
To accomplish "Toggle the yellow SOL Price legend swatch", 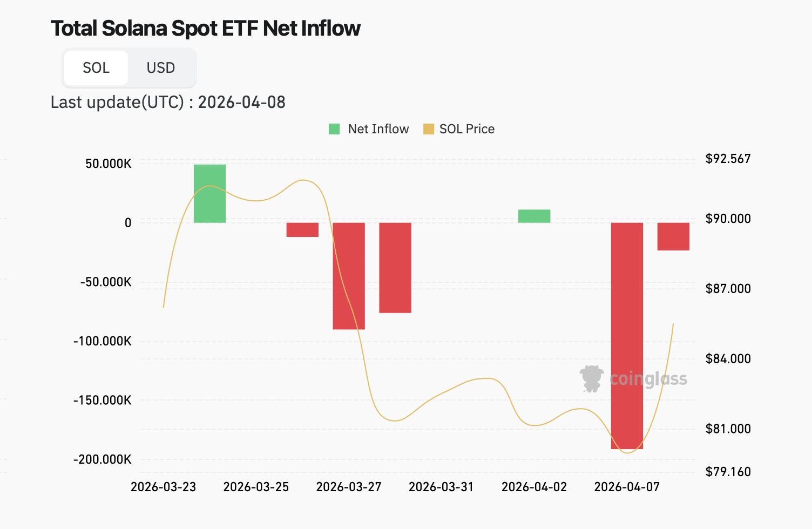I will click(x=429, y=129).
